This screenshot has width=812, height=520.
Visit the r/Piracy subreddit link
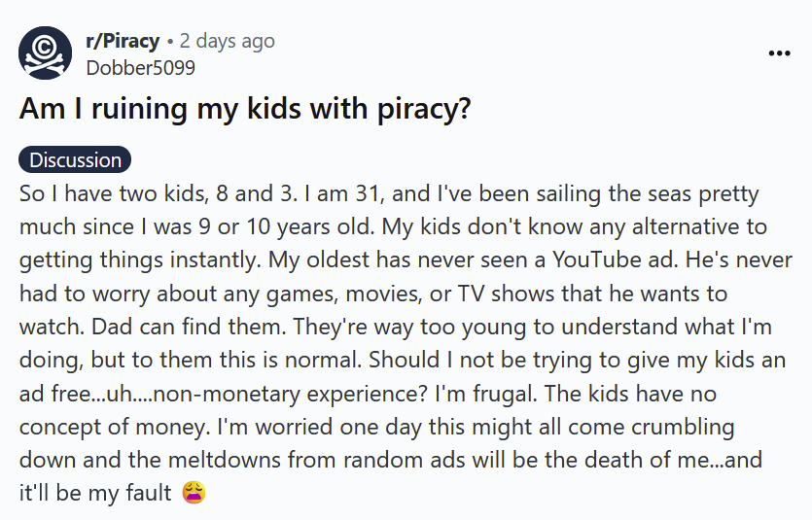(123, 41)
